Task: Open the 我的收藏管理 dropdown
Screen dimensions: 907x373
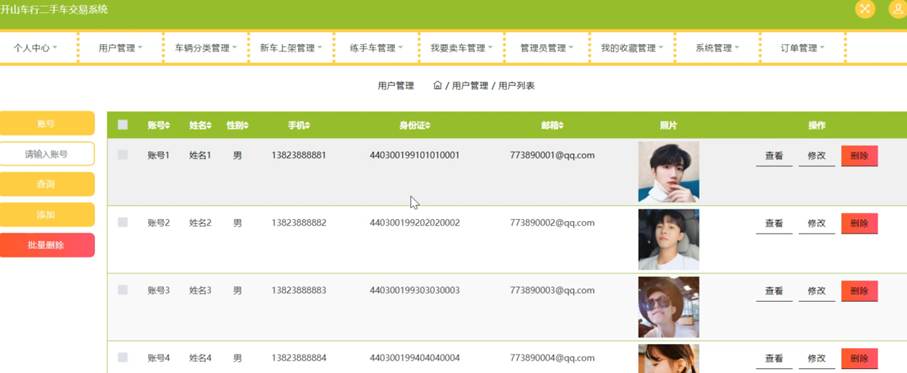Action: (632, 48)
